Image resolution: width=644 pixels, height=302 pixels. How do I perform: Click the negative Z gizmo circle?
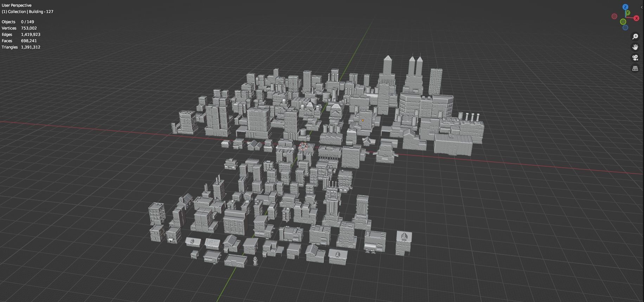click(x=625, y=27)
